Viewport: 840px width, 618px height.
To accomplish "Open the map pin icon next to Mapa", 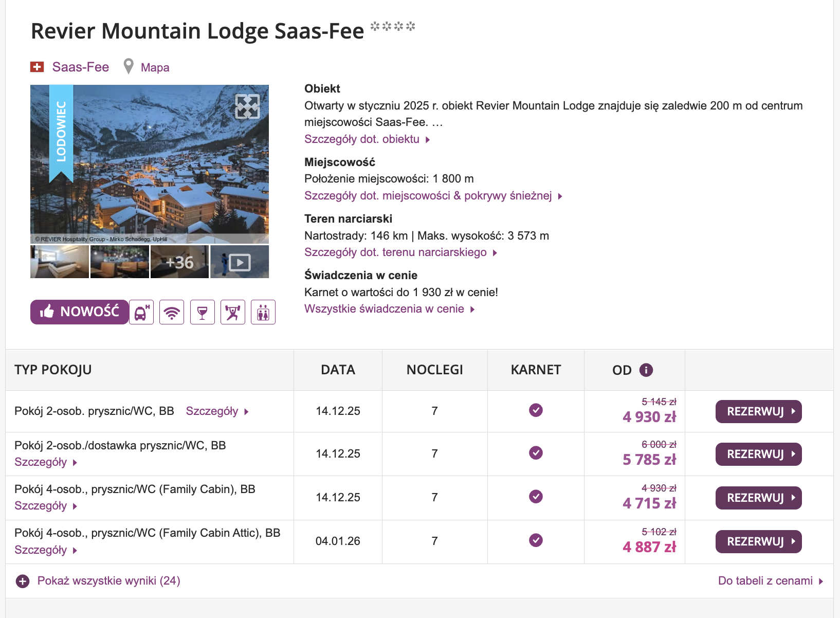I will point(129,67).
